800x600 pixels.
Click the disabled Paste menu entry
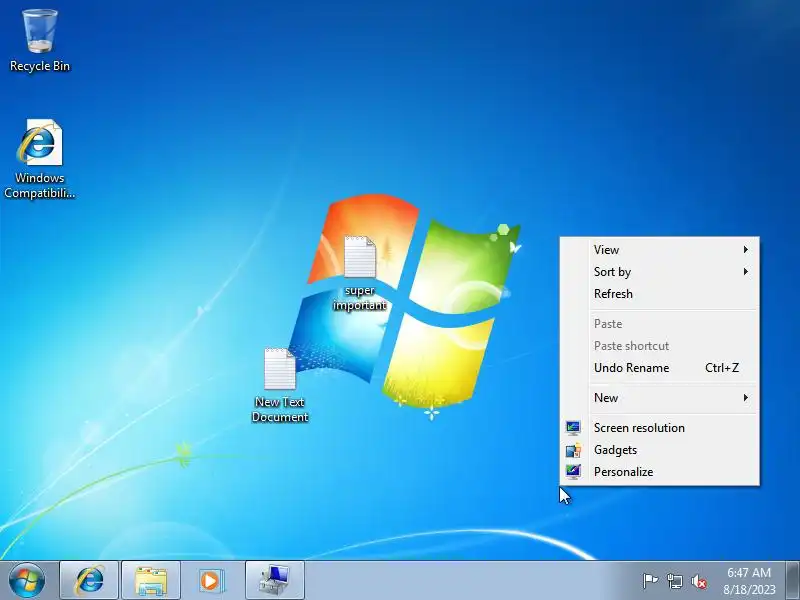point(660,324)
